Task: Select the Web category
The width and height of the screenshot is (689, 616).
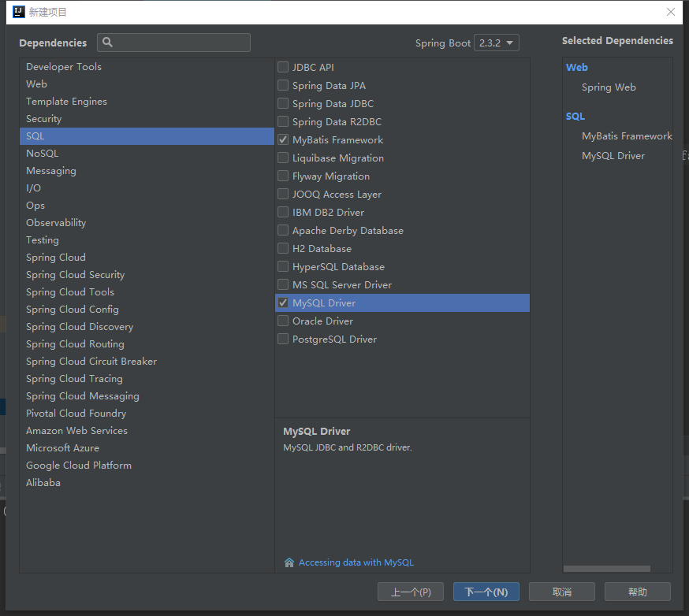Action: click(x=147, y=83)
